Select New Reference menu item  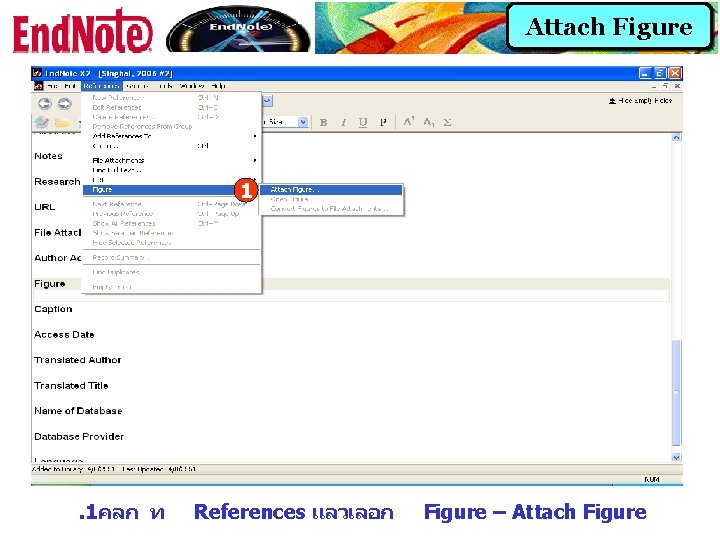pyautogui.click(x=172, y=98)
